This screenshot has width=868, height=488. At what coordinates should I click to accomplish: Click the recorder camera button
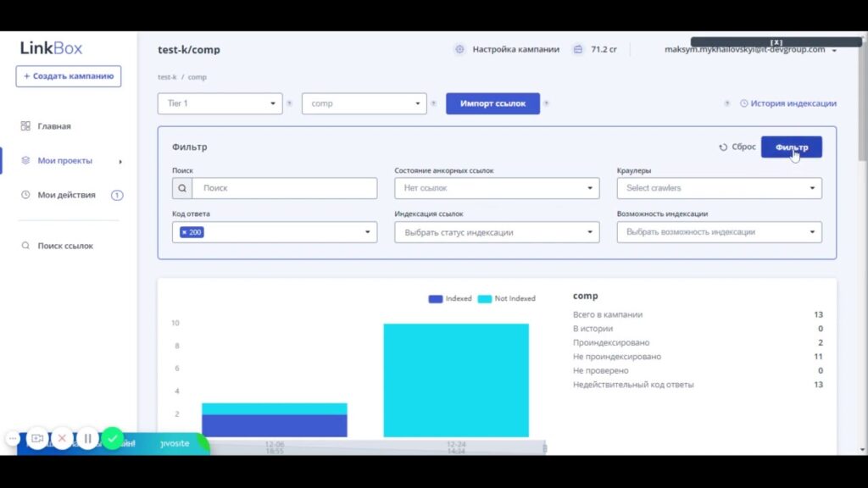tap(37, 439)
